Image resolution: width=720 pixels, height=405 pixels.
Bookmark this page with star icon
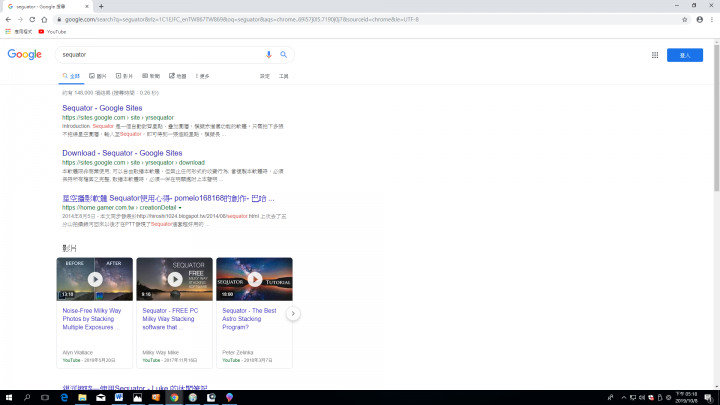click(x=685, y=19)
